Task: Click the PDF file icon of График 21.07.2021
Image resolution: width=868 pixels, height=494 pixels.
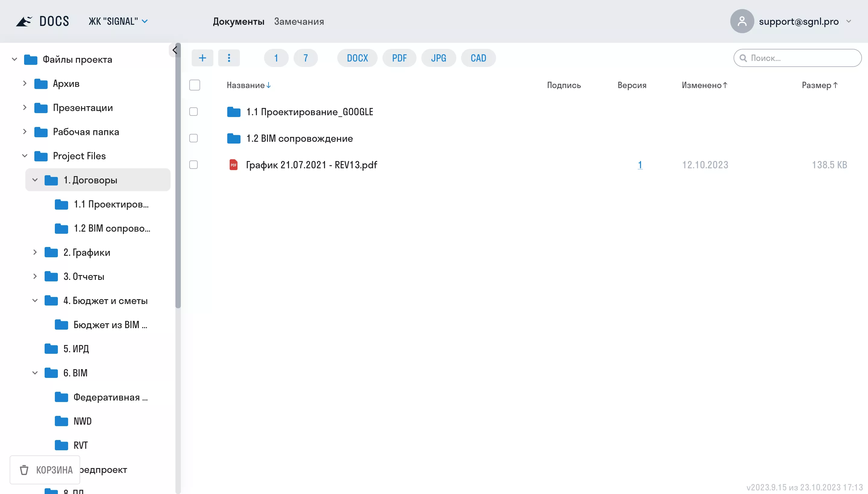Action: point(234,165)
